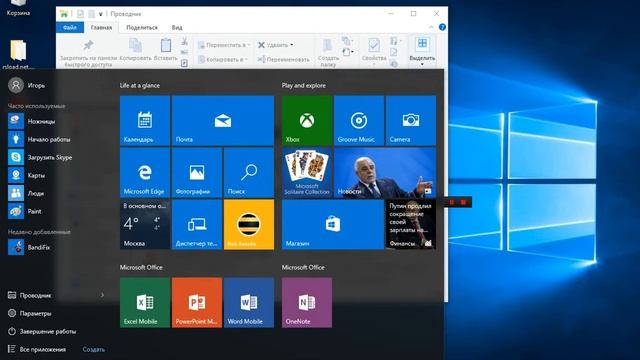Switch to the Главная ribbon tab

(x=101, y=27)
